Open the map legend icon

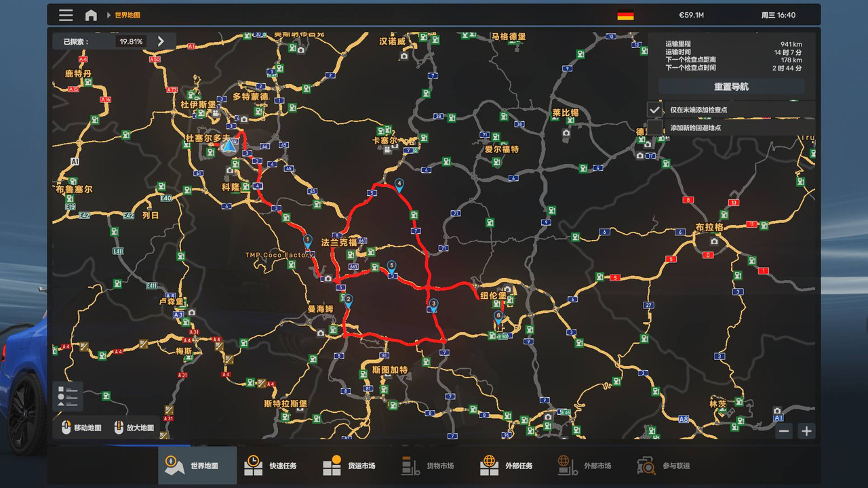click(68, 396)
